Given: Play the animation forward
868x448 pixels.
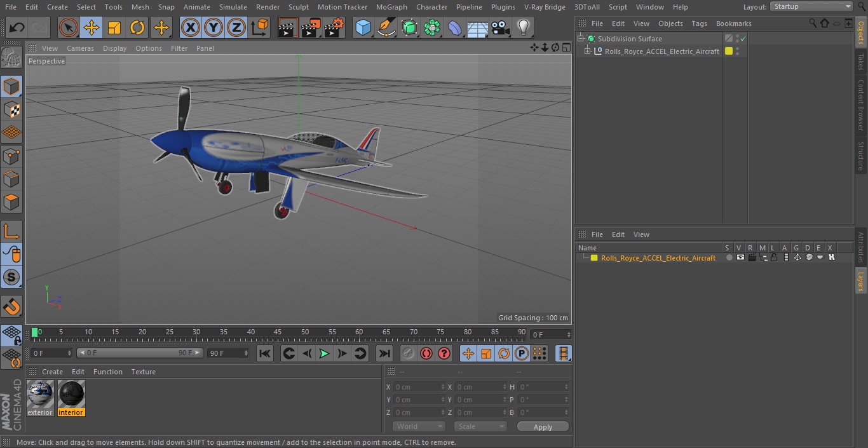Looking at the screenshot, I should pos(324,353).
